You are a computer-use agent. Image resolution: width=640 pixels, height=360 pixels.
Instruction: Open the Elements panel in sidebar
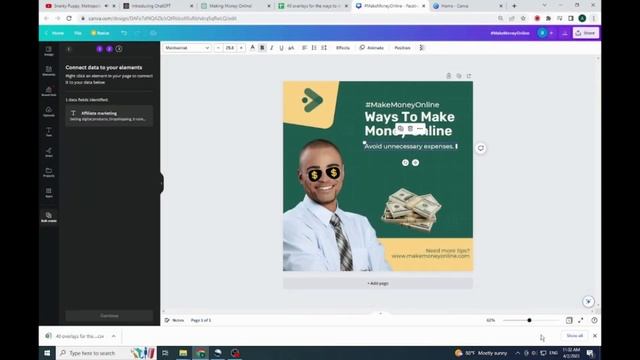(x=49, y=71)
